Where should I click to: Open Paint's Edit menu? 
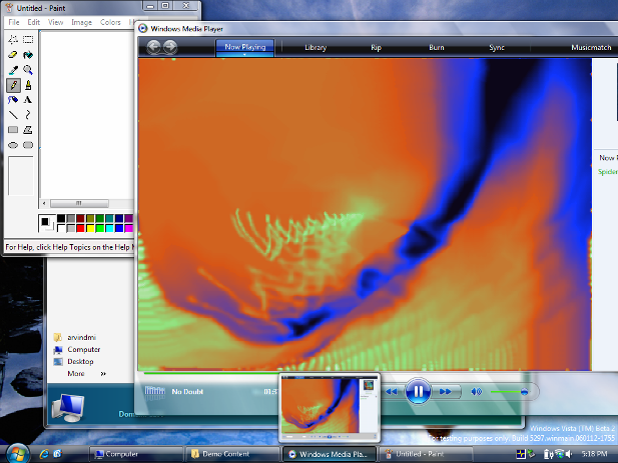click(34, 22)
